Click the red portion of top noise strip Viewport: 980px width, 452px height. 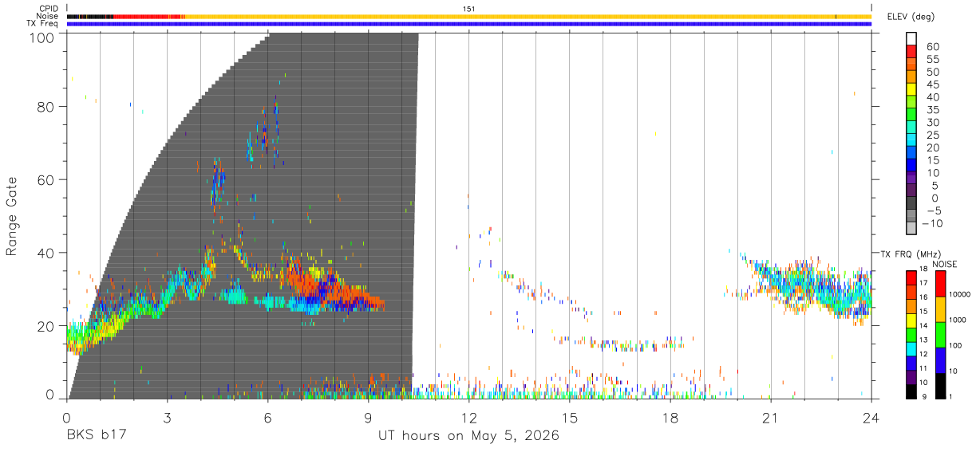pos(148,17)
